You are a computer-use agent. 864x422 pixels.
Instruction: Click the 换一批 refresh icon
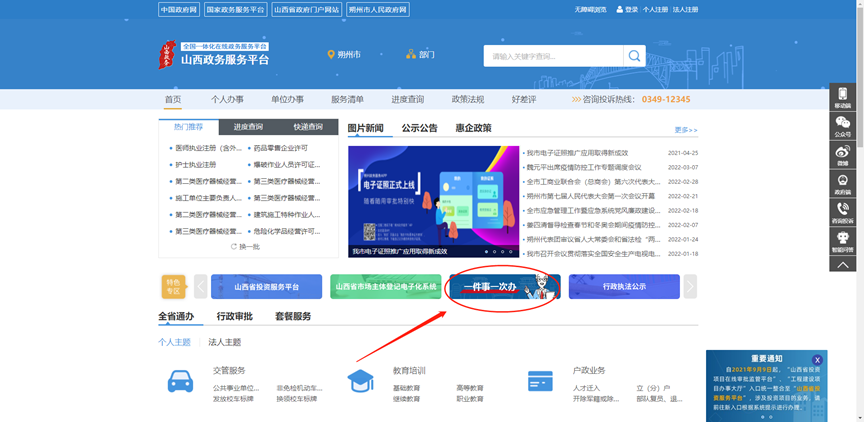tap(234, 247)
